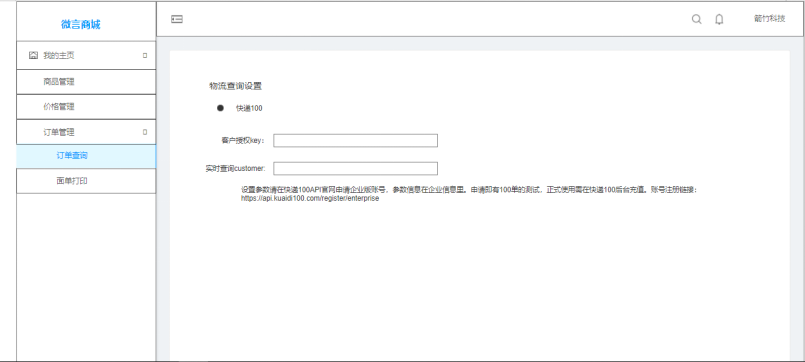Expand the 我的主页 menu arrow
This screenshot has height=362, width=805.
click(x=145, y=55)
